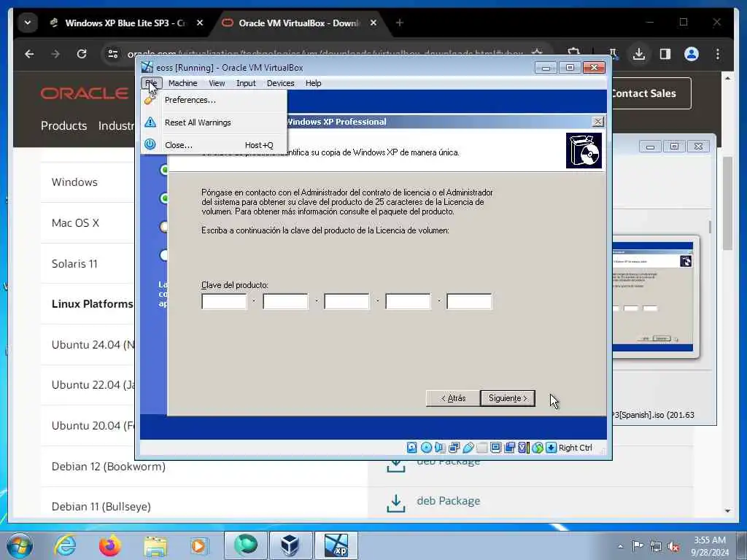The width and height of the screenshot is (747, 560).
Task: Close the Windows XP Blue Lite tab
Action: click(x=200, y=23)
